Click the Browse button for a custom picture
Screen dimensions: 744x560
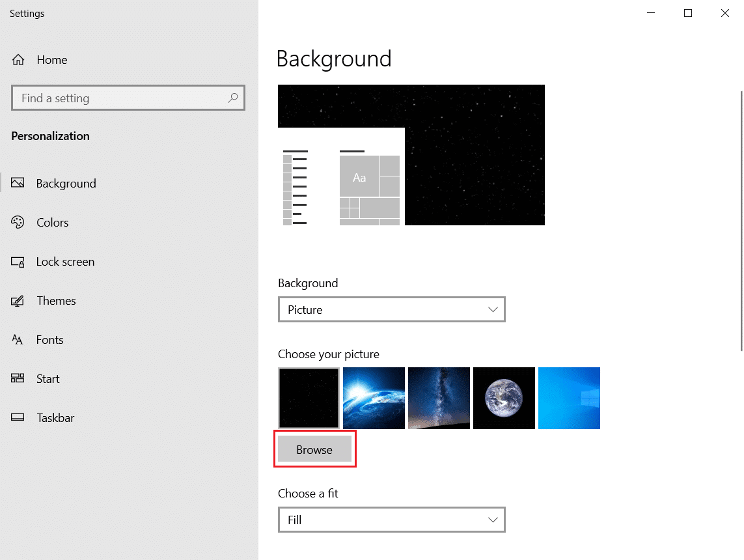(x=314, y=449)
